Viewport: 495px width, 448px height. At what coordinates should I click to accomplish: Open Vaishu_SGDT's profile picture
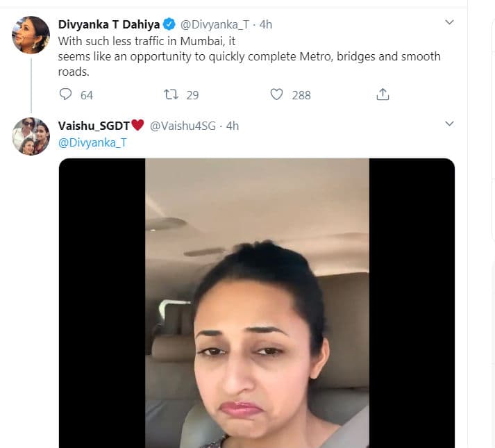[x=31, y=137]
